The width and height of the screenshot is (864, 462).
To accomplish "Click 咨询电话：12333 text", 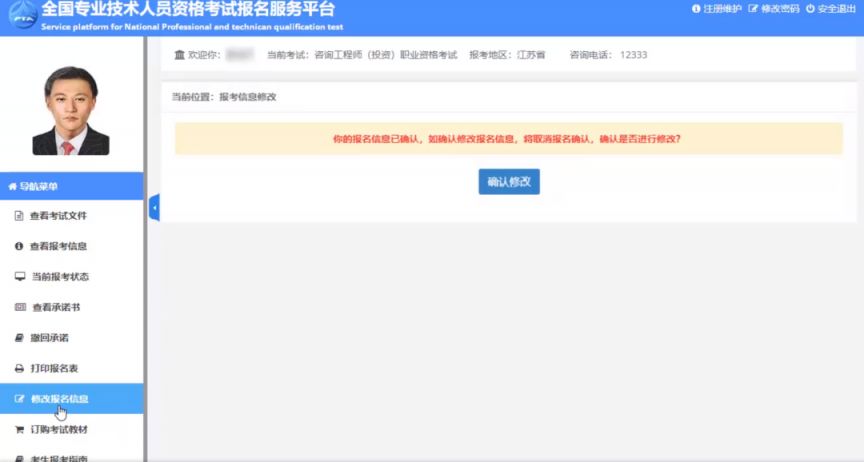I will pyautogui.click(x=608, y=55).
